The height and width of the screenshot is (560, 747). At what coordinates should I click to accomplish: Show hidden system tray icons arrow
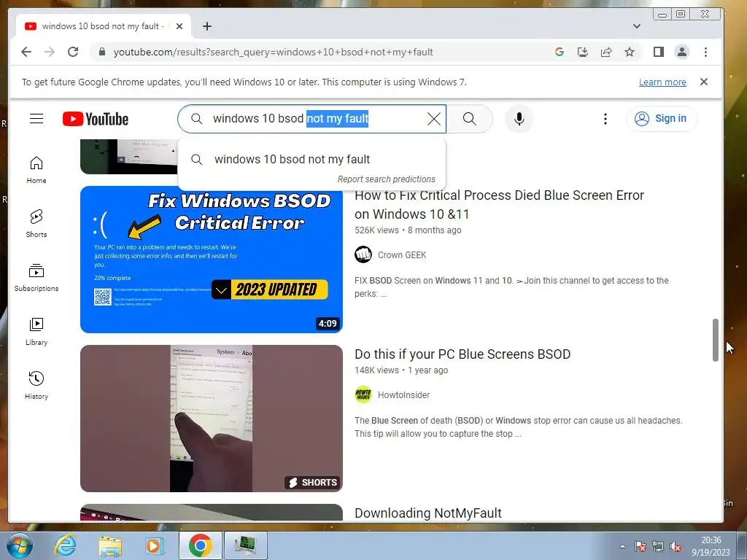point(622,546)
